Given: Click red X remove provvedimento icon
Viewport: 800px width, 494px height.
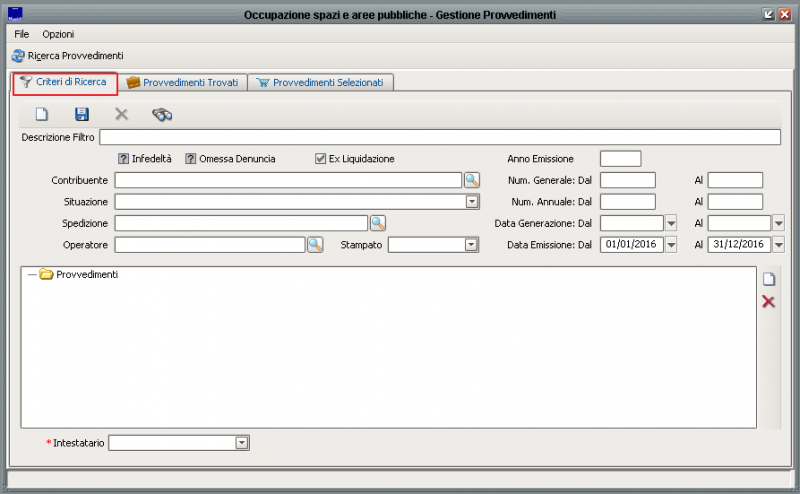Looking at the screenshot, I should point(768,301).
